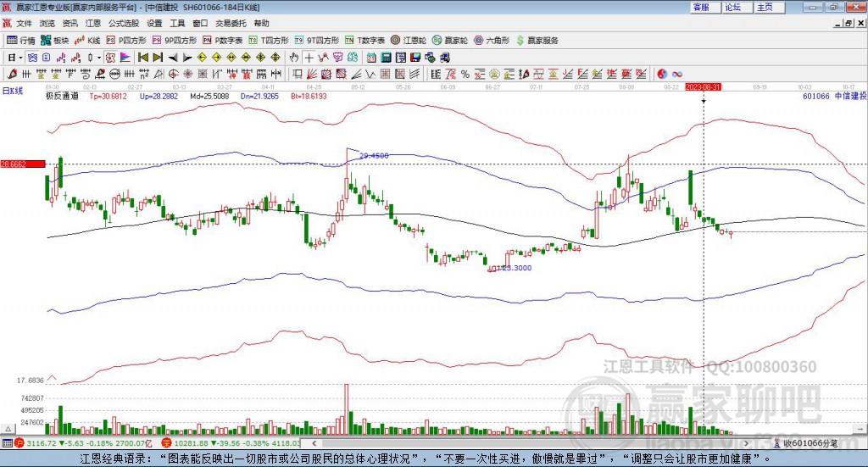The height and width of the screenshot is (467, 868).
Task: Jump to last bar with skip-to-end icon
Action: click(158, 58)
